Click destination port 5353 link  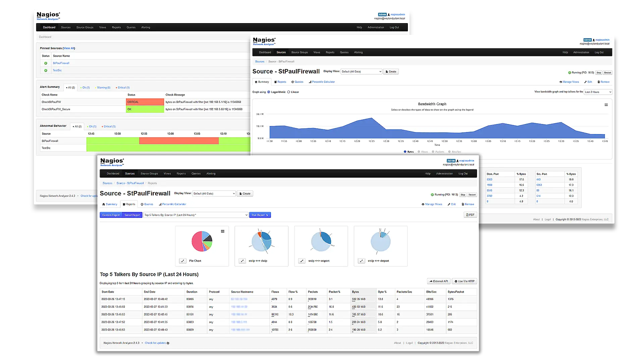pyautogui.click(x=490, y=179)
